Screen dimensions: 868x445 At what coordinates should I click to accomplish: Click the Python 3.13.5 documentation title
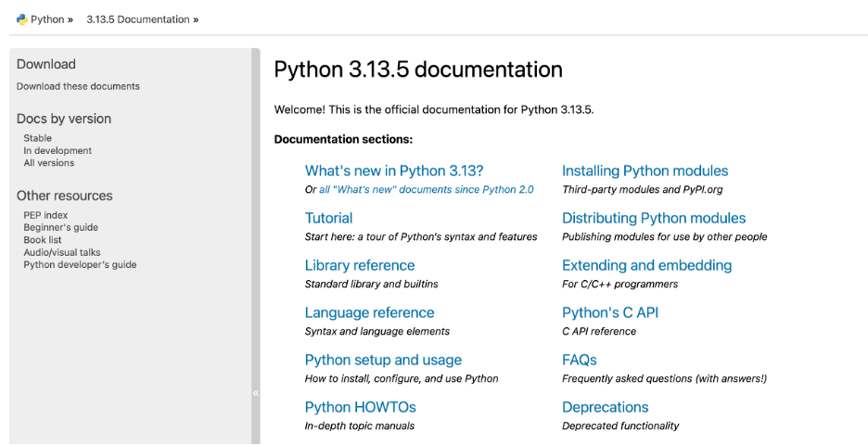(418, 70)
